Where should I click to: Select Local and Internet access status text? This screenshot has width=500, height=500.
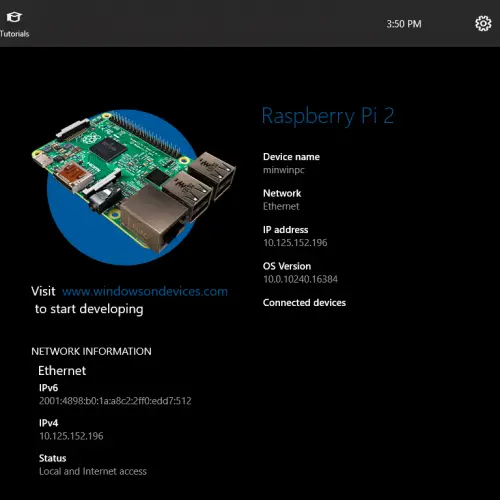pyautogui.click(x=93, y=471)
